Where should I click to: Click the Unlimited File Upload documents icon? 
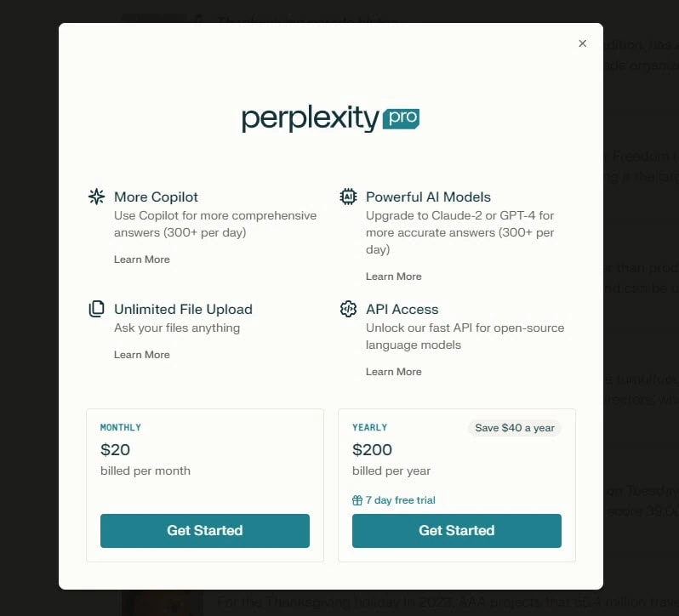click(x=96, y=309)
